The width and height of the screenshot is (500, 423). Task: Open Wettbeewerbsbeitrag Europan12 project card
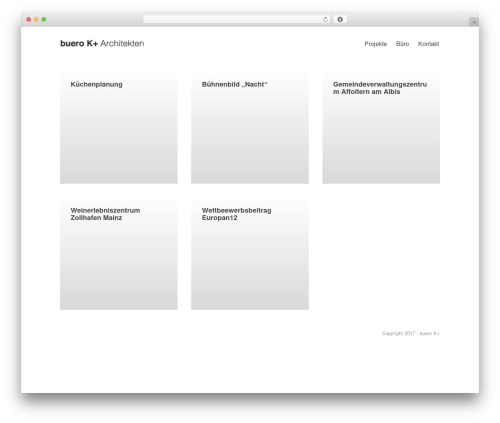(x=250, y=253)
